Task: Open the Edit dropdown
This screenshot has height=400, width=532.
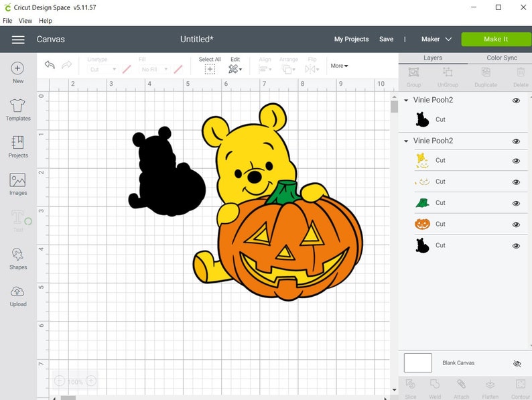Action: (x=235, y=70)
